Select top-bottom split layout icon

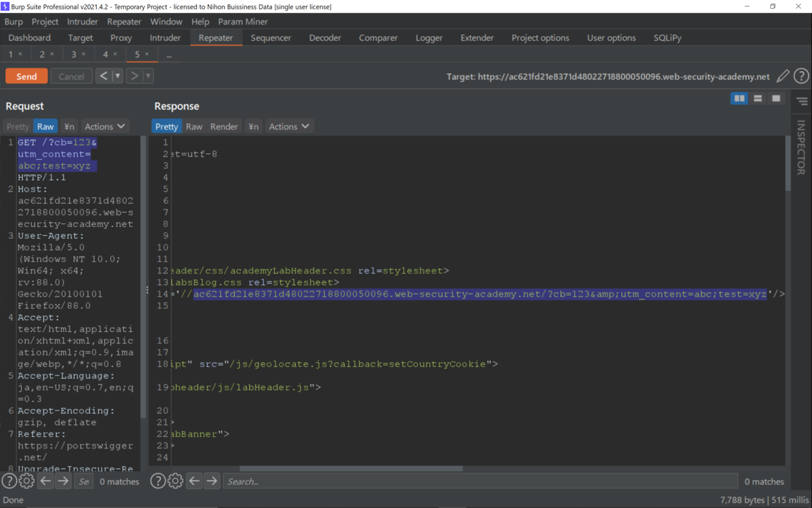coord(758,99)
